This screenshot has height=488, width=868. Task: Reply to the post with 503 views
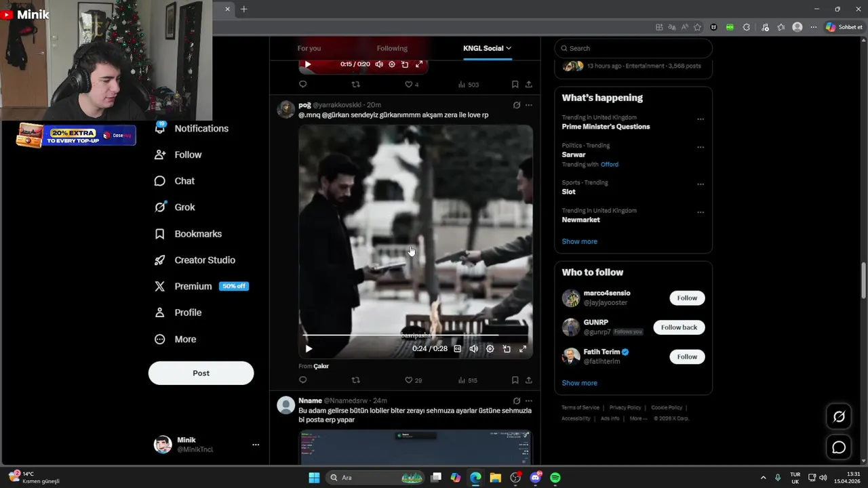pos(303,85)
